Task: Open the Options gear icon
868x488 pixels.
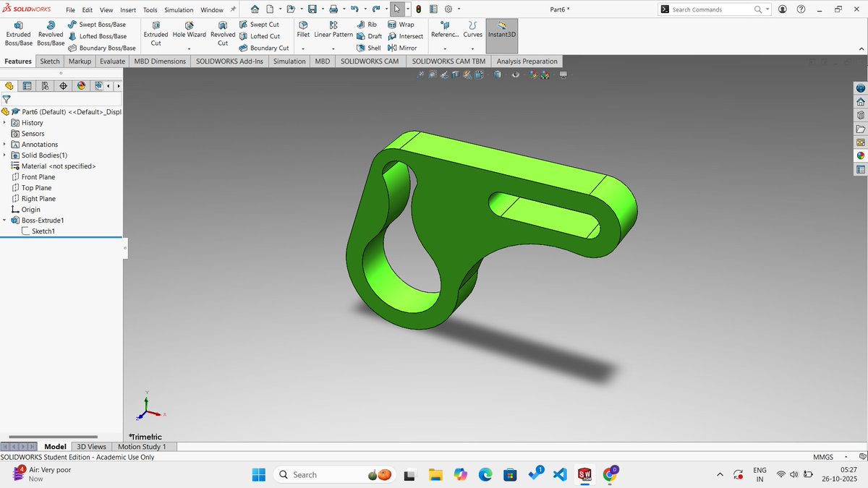Action: click(448, 9)
